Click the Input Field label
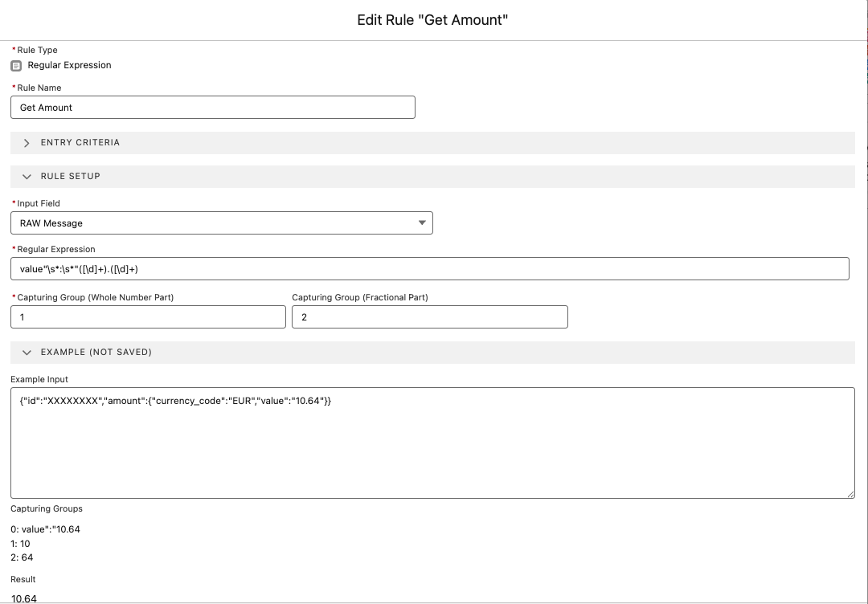Image resolution: width=868 pixels, height=604 pixels. tap(39, 203)
